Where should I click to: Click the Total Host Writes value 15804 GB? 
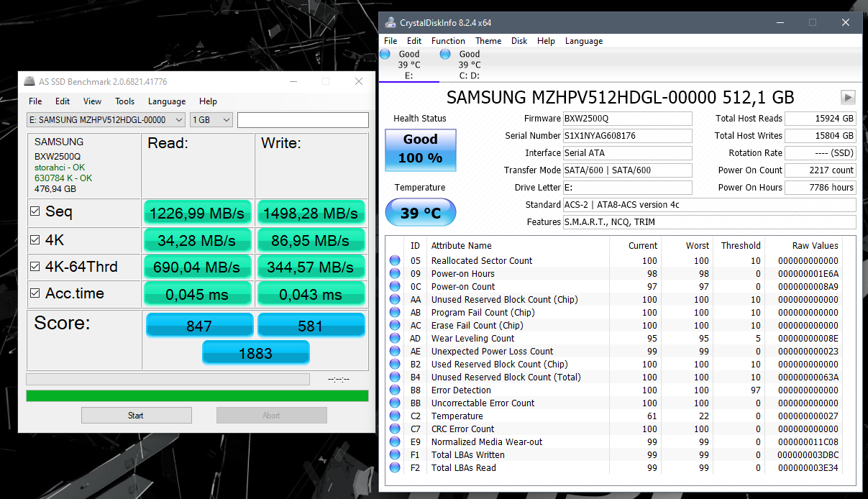(821, 135)
